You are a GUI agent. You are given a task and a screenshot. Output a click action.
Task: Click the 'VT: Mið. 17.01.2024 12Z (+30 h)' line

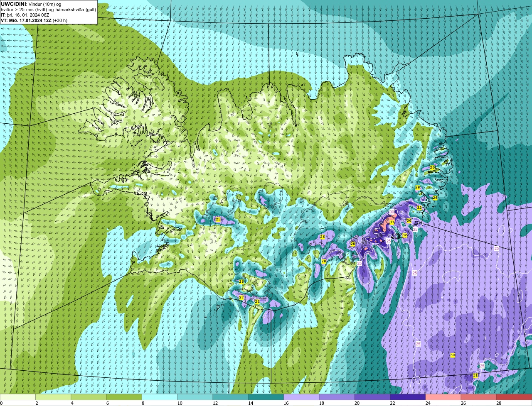34,20
